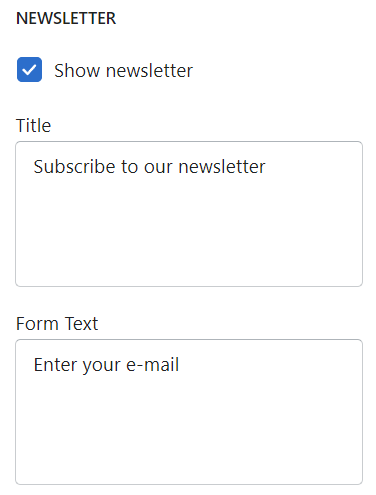Click the Form Text text area

(x=189, y=412)
